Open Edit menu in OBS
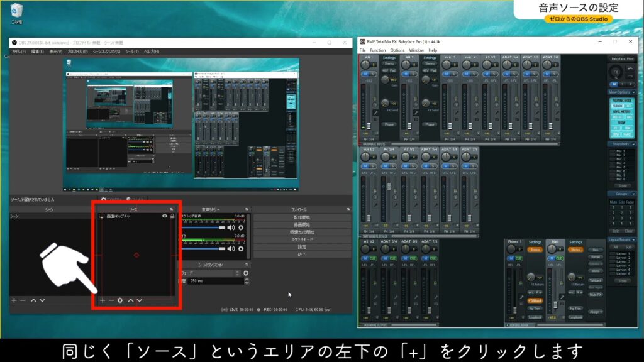 click(x=37, y=52)
